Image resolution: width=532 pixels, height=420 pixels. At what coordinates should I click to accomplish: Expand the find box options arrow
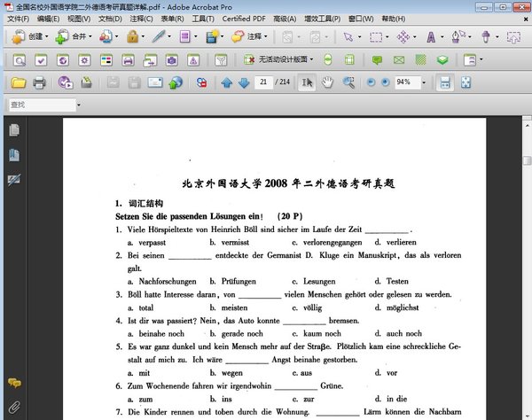point(79,105)
